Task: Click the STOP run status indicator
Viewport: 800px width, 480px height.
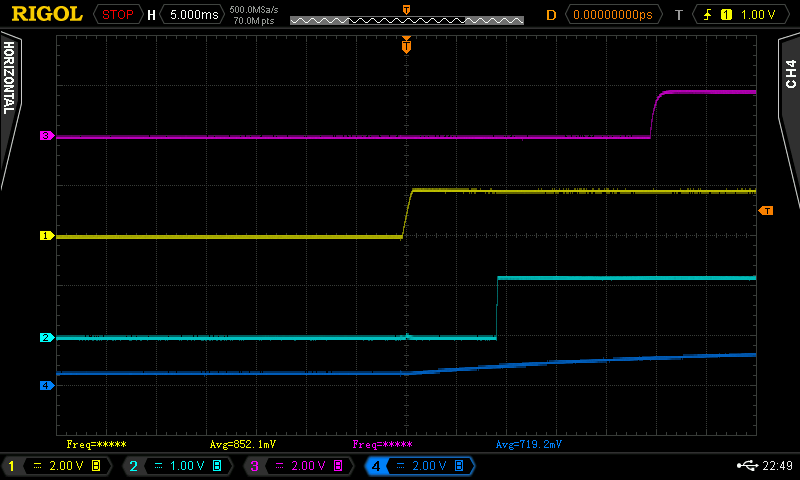Action: tap(117, 15)
